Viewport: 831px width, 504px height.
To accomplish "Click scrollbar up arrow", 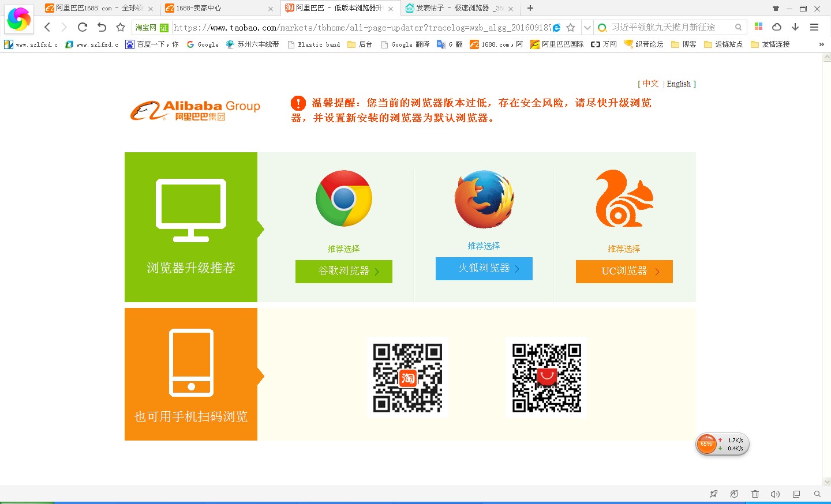I will click(x=827, y=57).
